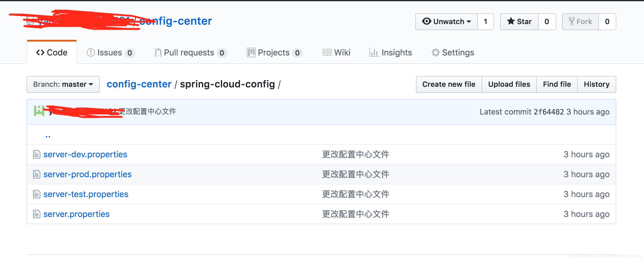Click the config-center repository title link

(x=175, y=21)
